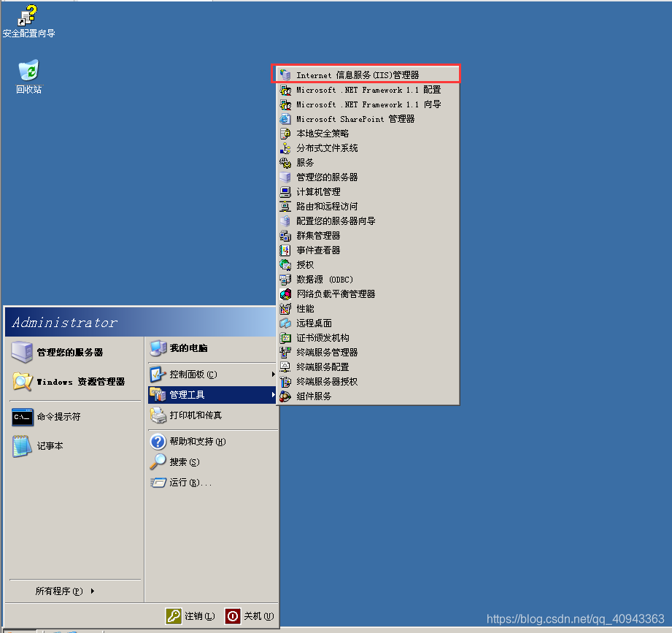Click the 授权 icon
This screenshot has width=672, height=633.
click(285, 264)
